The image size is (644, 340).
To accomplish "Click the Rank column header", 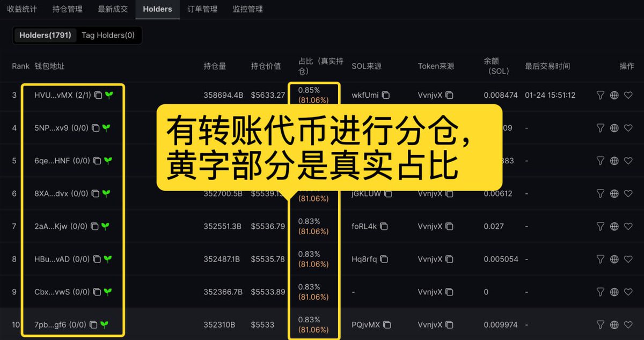I will pyautogui.click(x=21, y=66).
